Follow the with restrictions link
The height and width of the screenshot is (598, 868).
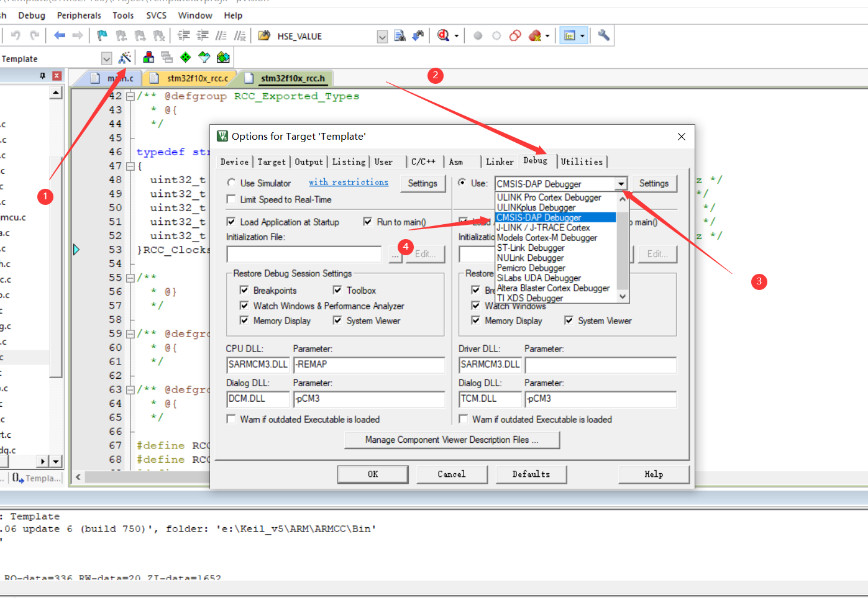pyautogui.click(x=349, y=182)
